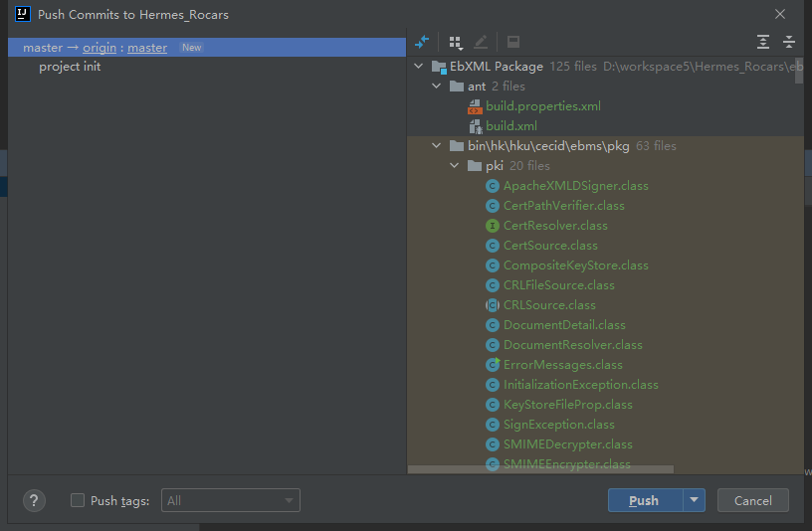
Task: Select DocumentDetail.class
Action: [564, 325]
